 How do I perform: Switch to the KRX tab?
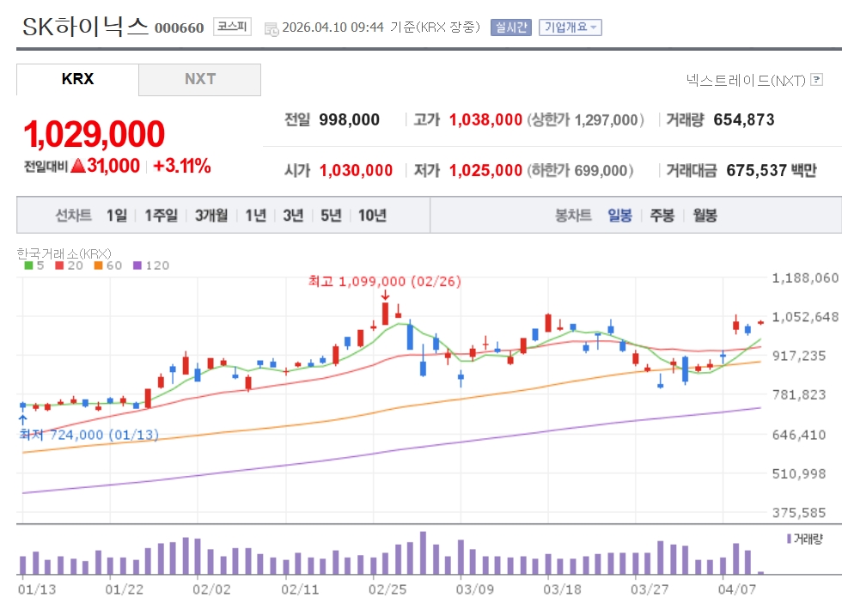coord(77,79)
